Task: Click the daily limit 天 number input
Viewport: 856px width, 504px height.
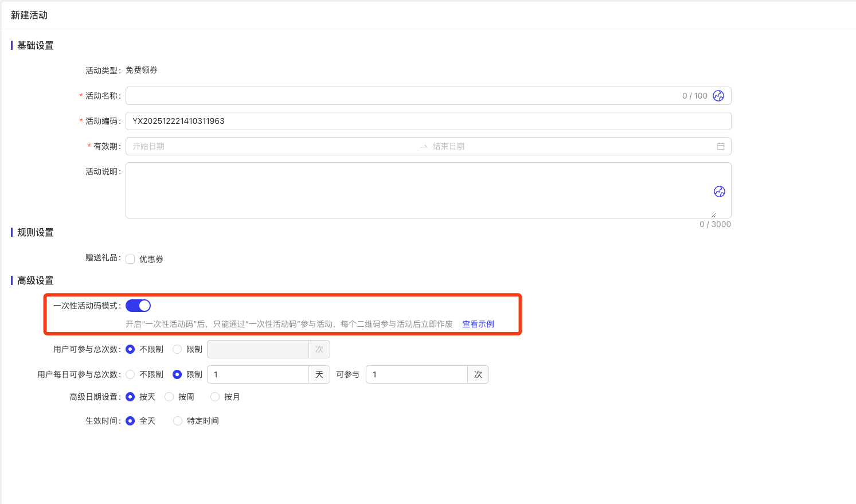Action: (257, 374)
